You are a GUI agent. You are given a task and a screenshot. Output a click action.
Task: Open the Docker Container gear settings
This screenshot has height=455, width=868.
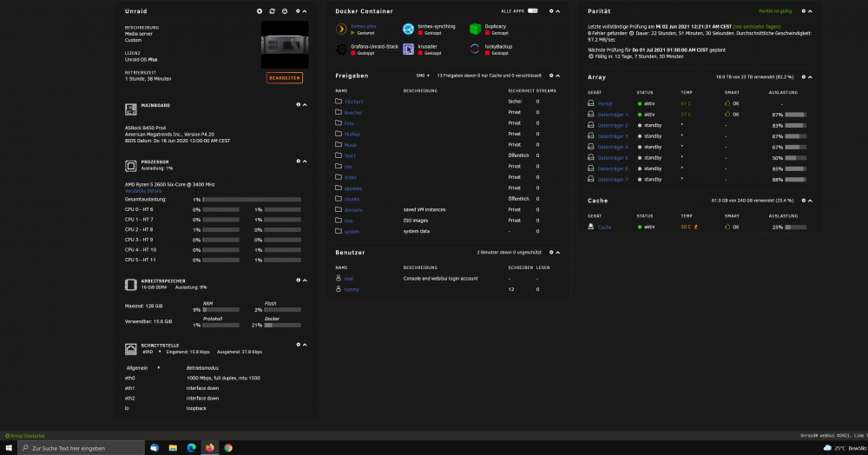(551, 11)
